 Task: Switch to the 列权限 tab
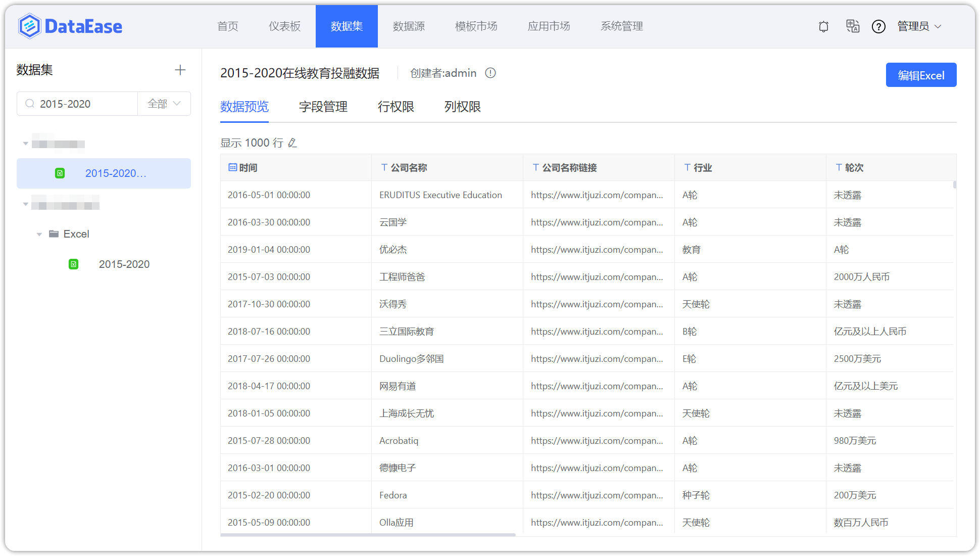461,107
